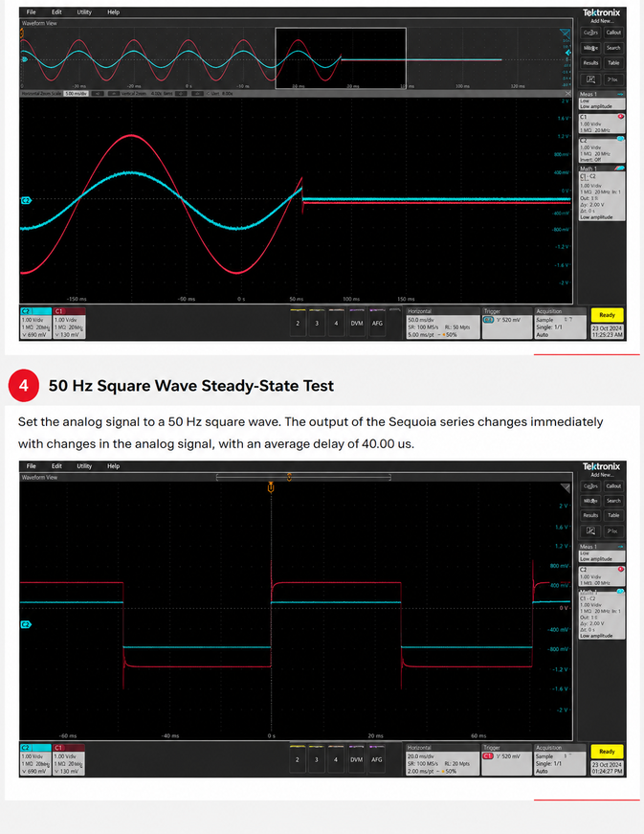The height and width of the screenshot is (834, 644).
Task: Add channel 3 in upper oscilloscope
Action: 317,323
